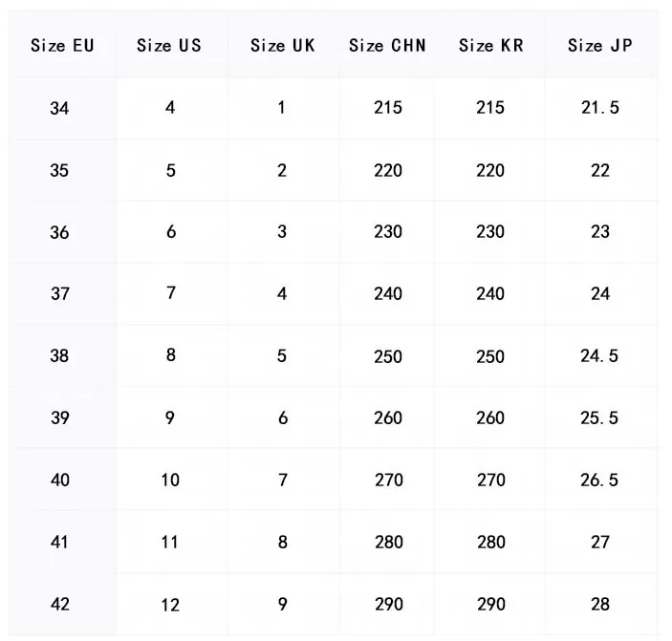Select EU size 41 cell
The height and width of the screenshot is (641, 672).
[x=59, y=543]
